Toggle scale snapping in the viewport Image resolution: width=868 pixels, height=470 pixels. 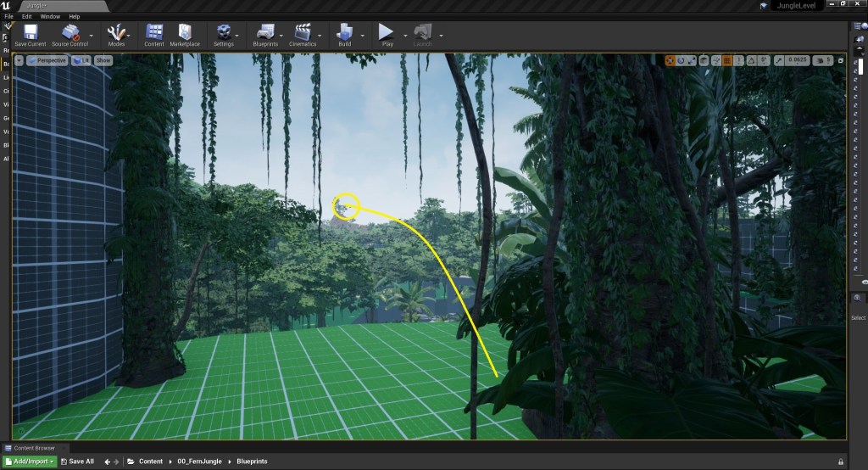coord(779,60)
